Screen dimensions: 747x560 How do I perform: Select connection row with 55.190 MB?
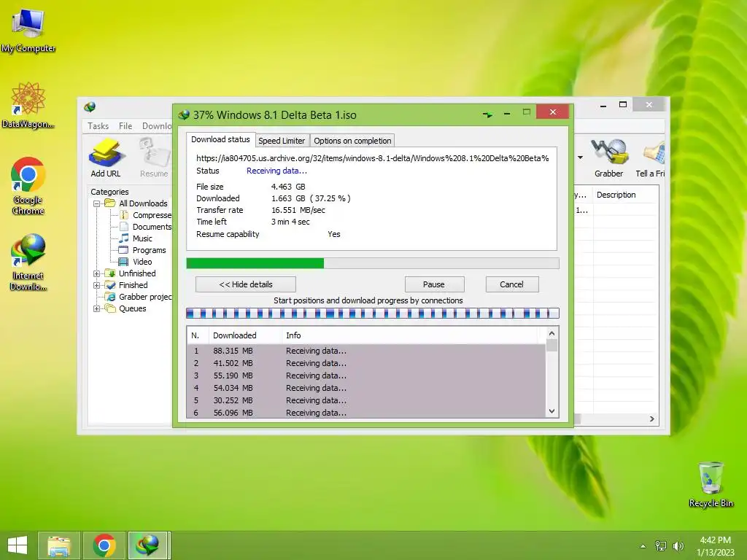click(x=366, y=376)
